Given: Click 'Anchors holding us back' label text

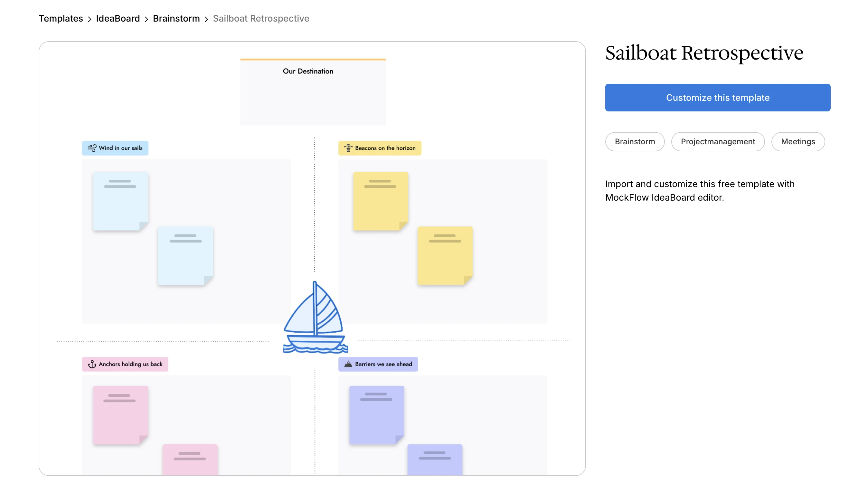Looking at the screenshot, I should point(130,364).
